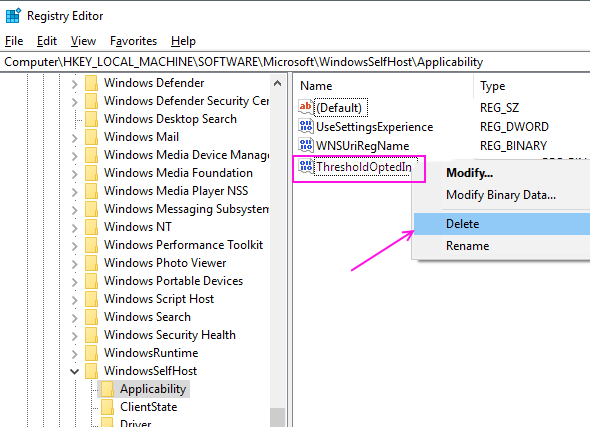Click the Registry Editor app icon in title bar

coord(14,16)
